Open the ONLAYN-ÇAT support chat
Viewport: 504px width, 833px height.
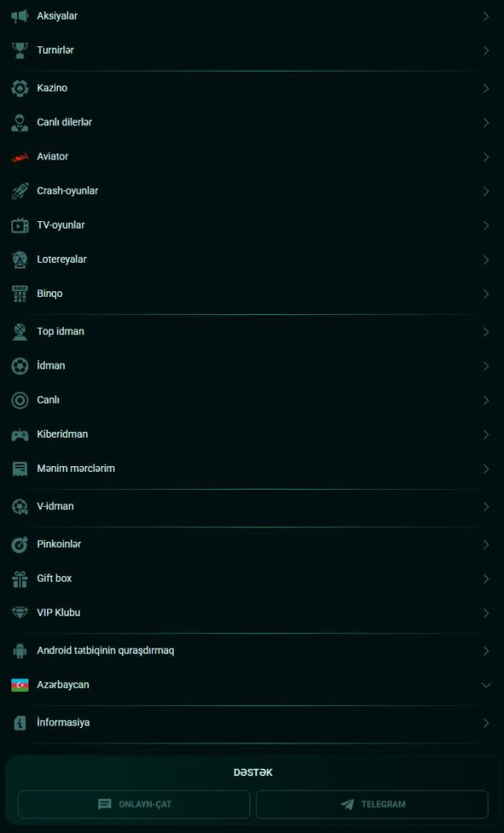(x=133, y=804)
